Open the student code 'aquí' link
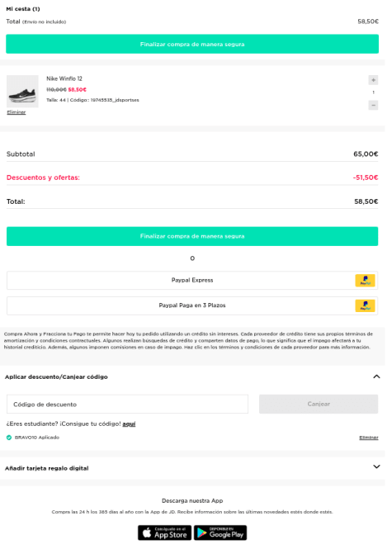The height and width of the screenshot is (549, 392). [x=129, y=424]
